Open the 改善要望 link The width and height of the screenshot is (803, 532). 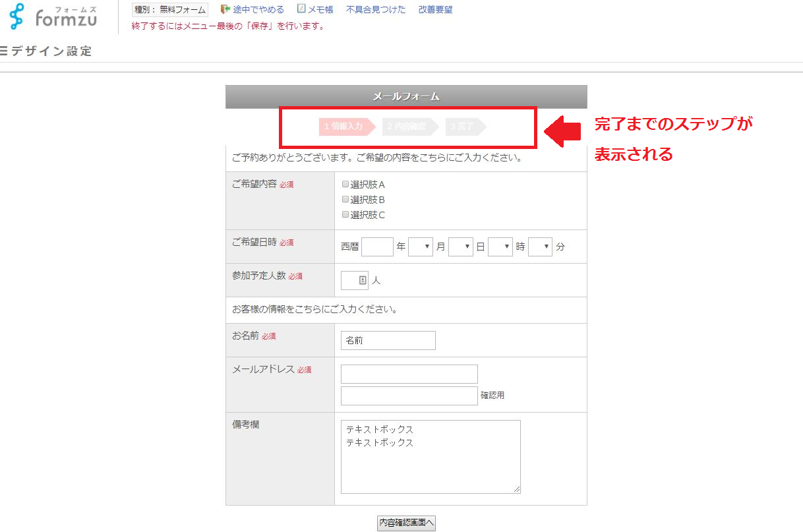click(435, 9)
